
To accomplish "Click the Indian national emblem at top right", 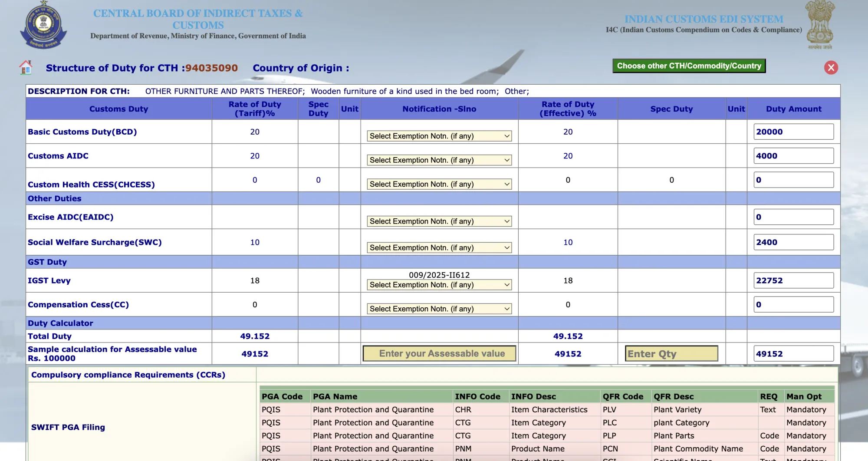I will coord(819,25).
